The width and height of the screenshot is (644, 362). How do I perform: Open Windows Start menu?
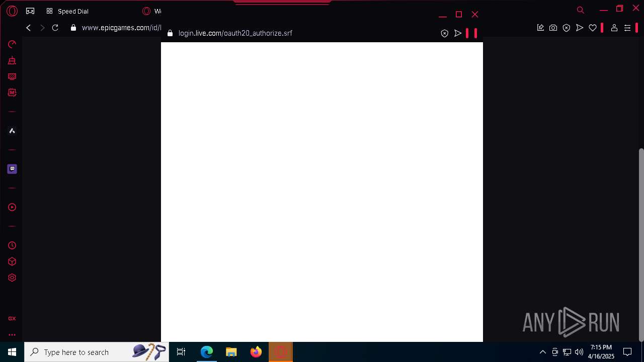(12, 352)
